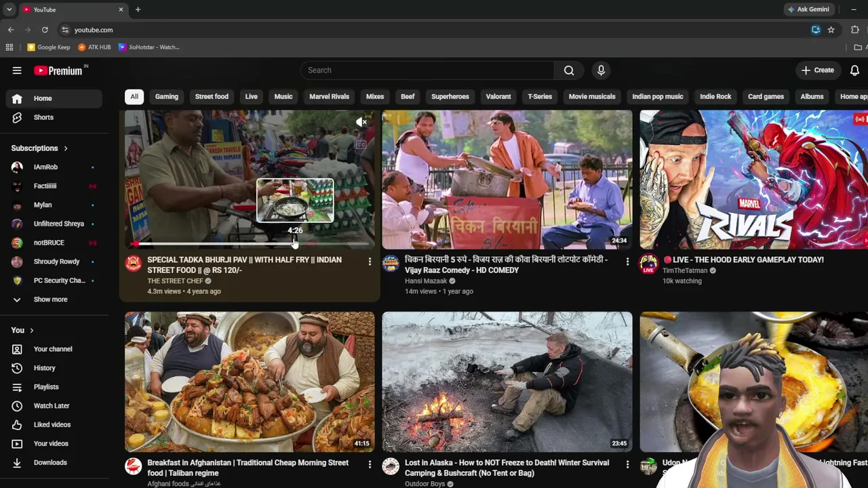Select the Music filter chip
Viewport: 868px width, 488px height.
[283, 96]
